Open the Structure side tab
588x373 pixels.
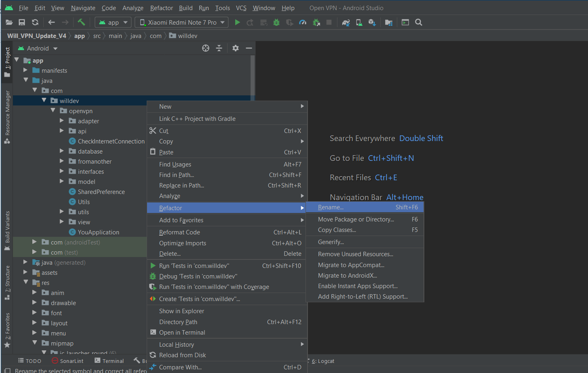pyautogui.click(x=7, y=282)
